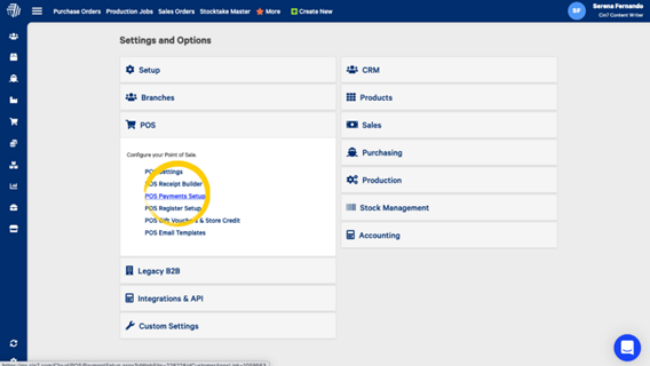This screenshot has width=650, height=366.
Task: Open POS Register Setup link
Action: 173,208
